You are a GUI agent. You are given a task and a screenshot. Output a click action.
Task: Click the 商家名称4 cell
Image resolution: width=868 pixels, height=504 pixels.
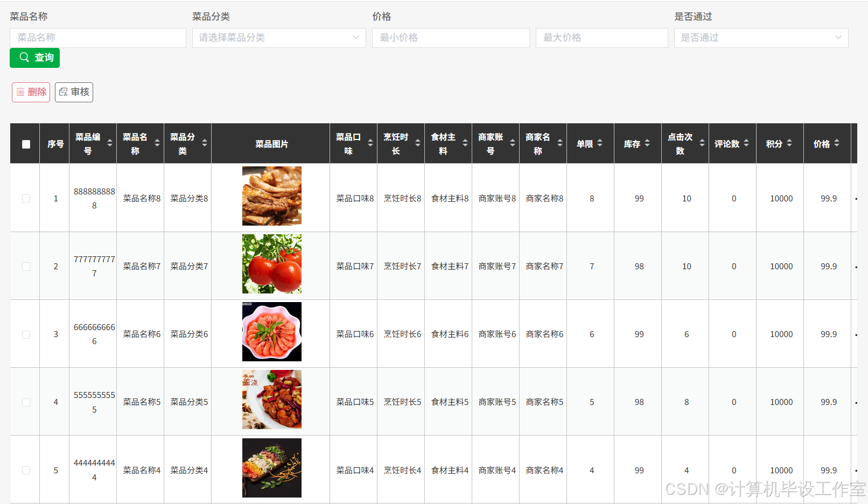point(544,471)
